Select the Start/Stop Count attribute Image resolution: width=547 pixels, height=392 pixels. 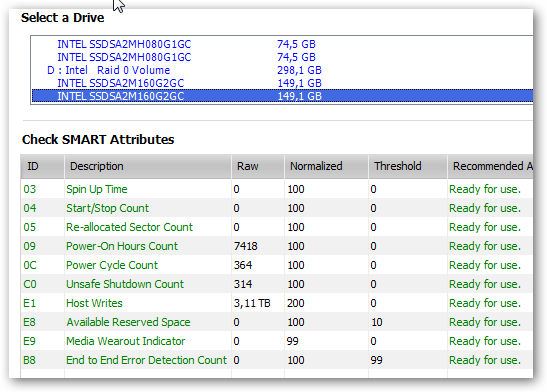[x=107, y=208]
